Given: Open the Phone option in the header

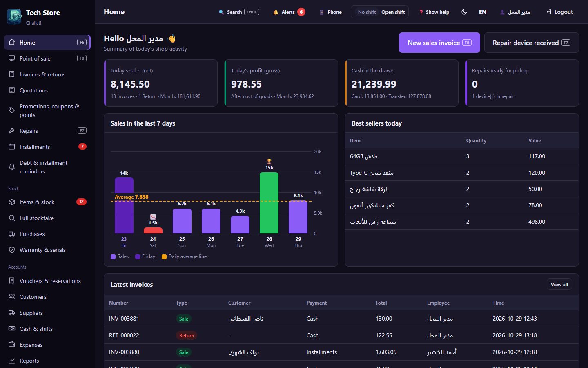Looking at the screenshot, I should click(x=331, y=12).
